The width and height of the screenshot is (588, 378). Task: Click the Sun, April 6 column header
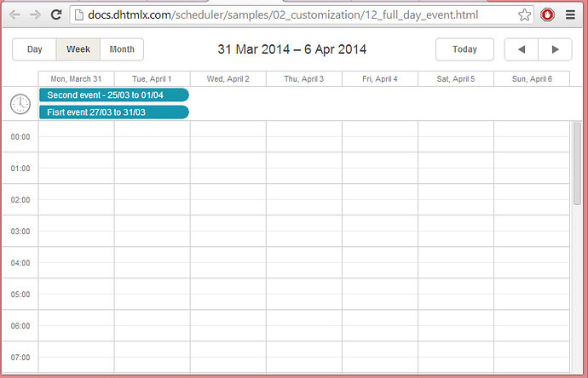click(x=532, y=78)
